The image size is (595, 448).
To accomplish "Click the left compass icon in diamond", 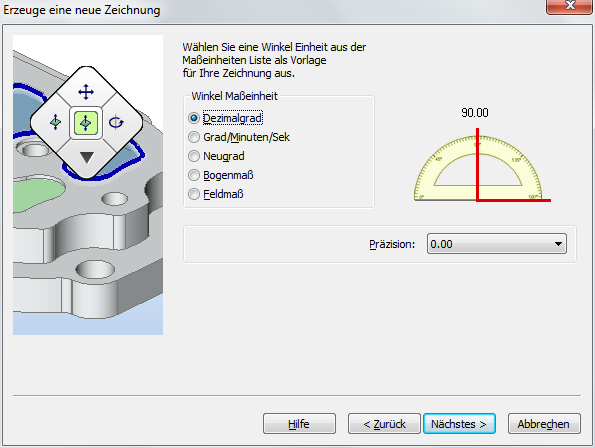I will 56,122.
